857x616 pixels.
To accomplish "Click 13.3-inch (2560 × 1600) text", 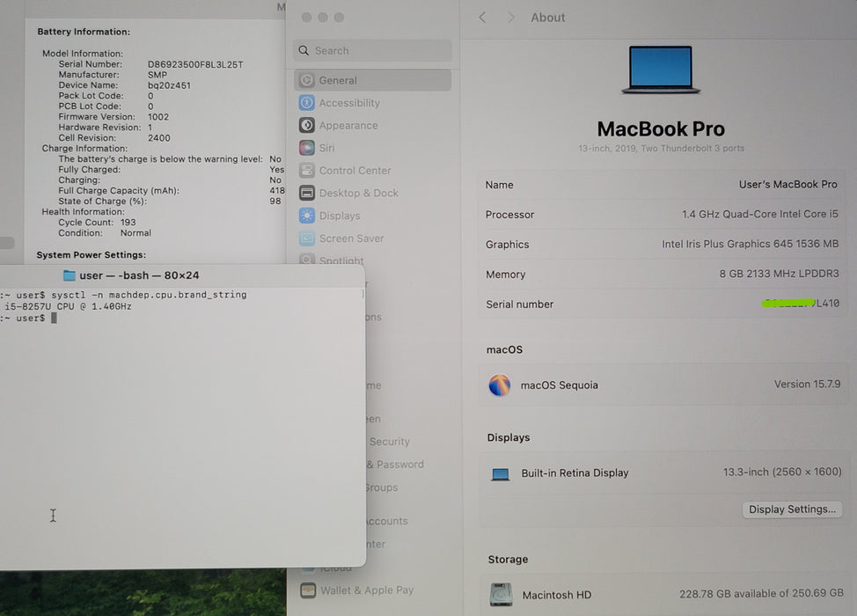I will pyautogui.click(x=782, y=472).
